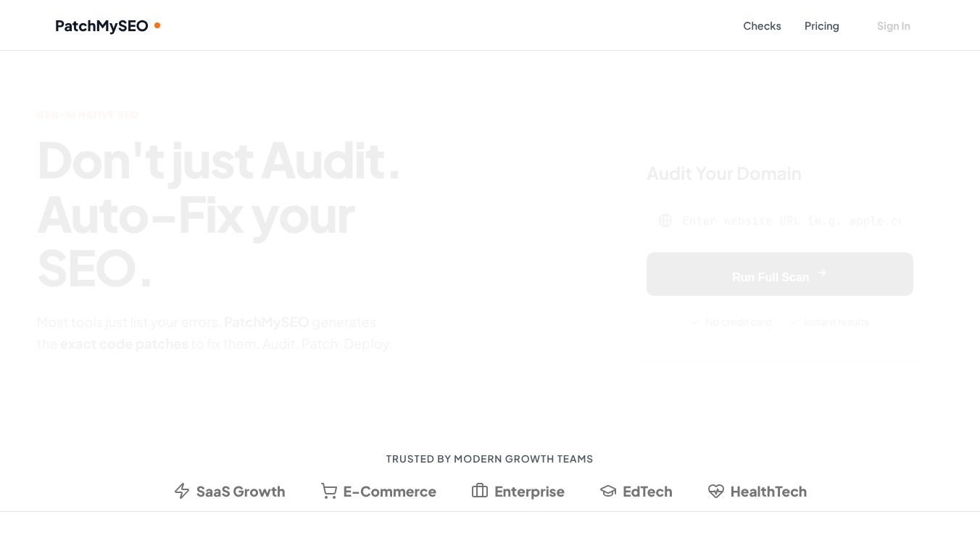Select the SaaS Growth label

[x=241, y=492]
